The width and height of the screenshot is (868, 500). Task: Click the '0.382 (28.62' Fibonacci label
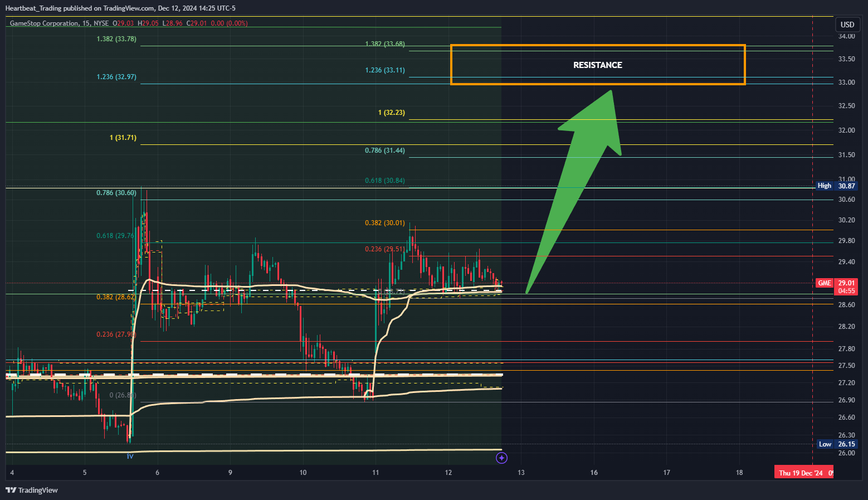[115, 297]
